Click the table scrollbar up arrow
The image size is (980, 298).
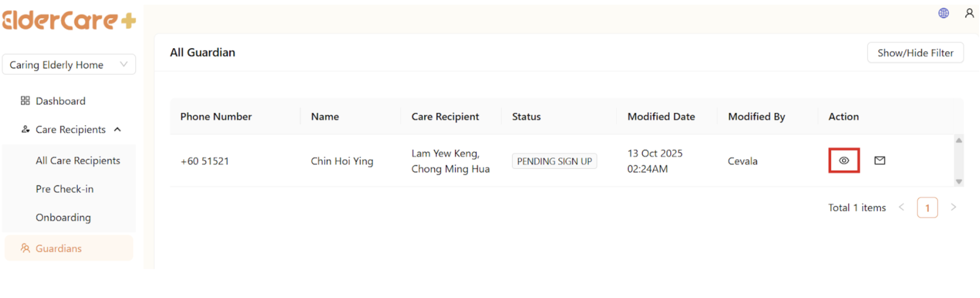[x=959, y=140]
